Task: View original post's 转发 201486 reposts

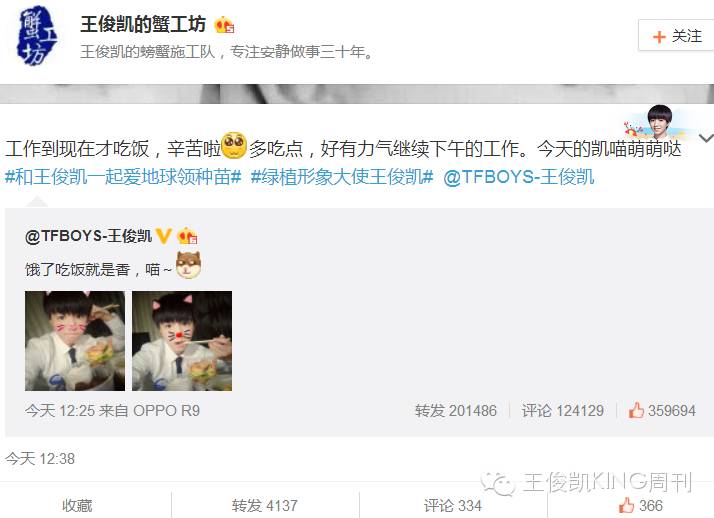Action: click(x=455, y=411)
